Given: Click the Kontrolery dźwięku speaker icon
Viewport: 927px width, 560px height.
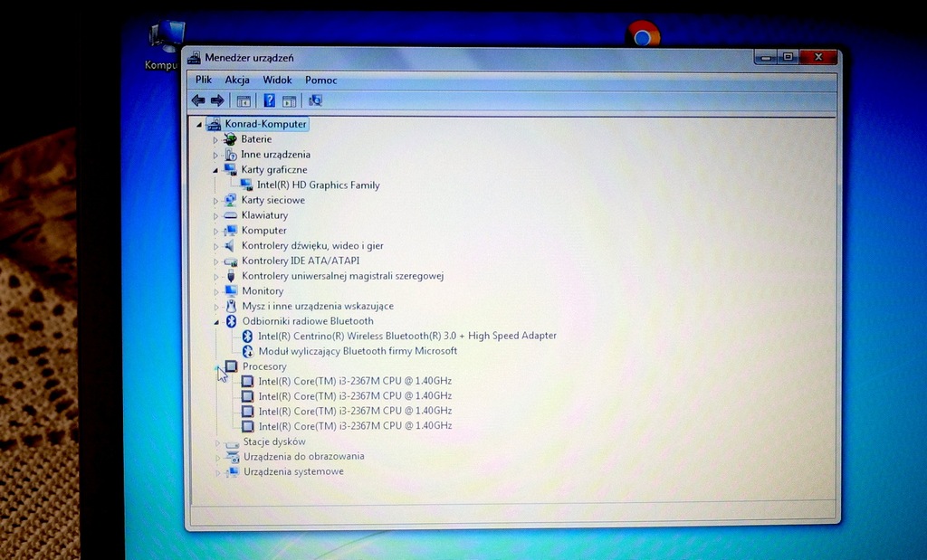Looking at the screenshot, I should pos(231,246).
